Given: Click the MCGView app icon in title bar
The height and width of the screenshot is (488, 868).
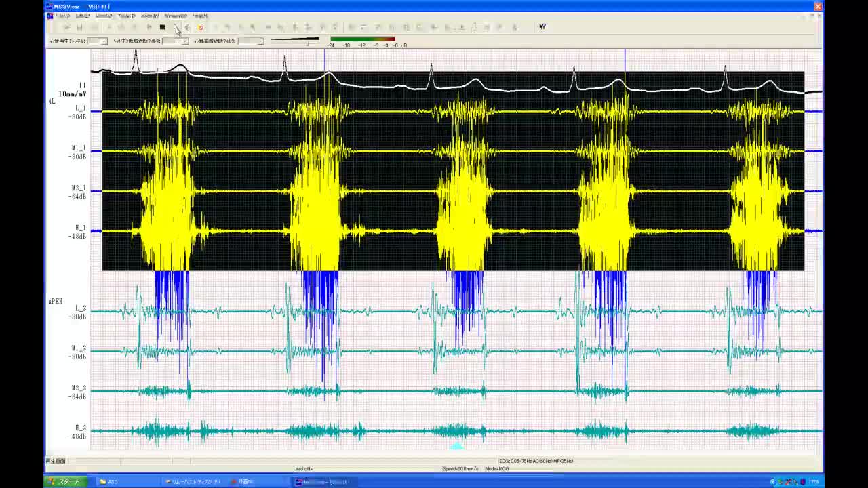Looking at the screenshot, I should point(49,6).
